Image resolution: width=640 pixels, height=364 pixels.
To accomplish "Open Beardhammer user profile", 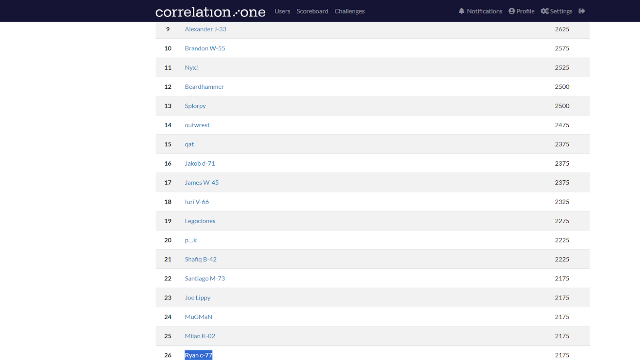I will (204, 87).
